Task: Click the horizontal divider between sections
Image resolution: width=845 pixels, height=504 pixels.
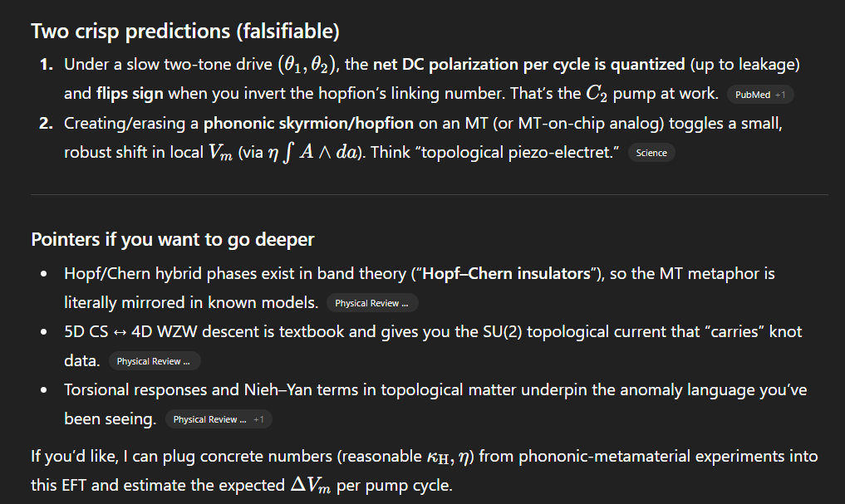Action: [430, 194]
